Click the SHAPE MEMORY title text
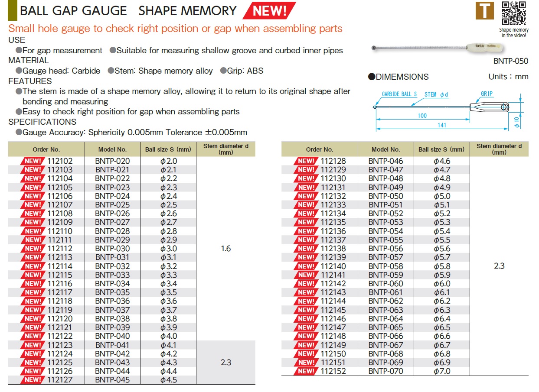The height and width of the screenshot is (392, 539). tap(188, 10)
